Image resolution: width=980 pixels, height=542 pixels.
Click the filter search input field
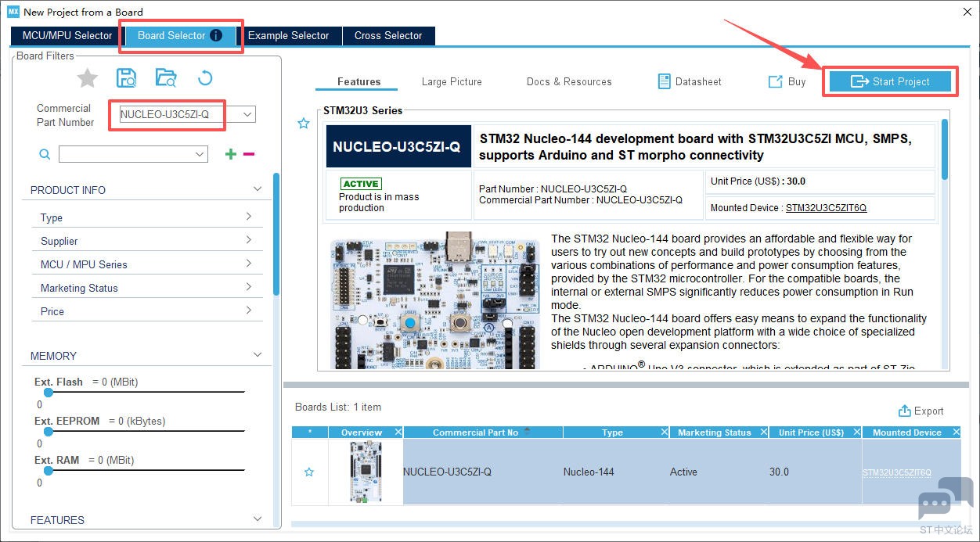[x=126, y=154]
